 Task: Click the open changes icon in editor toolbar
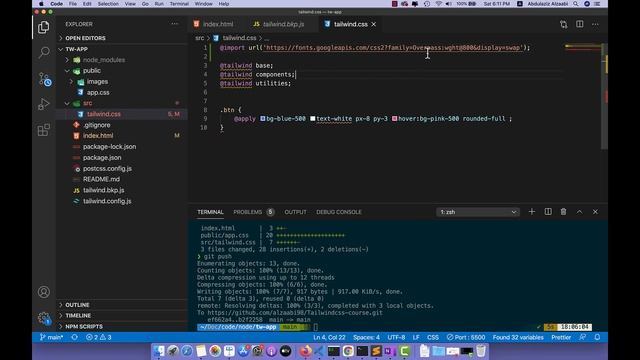(x=564, y=24)
